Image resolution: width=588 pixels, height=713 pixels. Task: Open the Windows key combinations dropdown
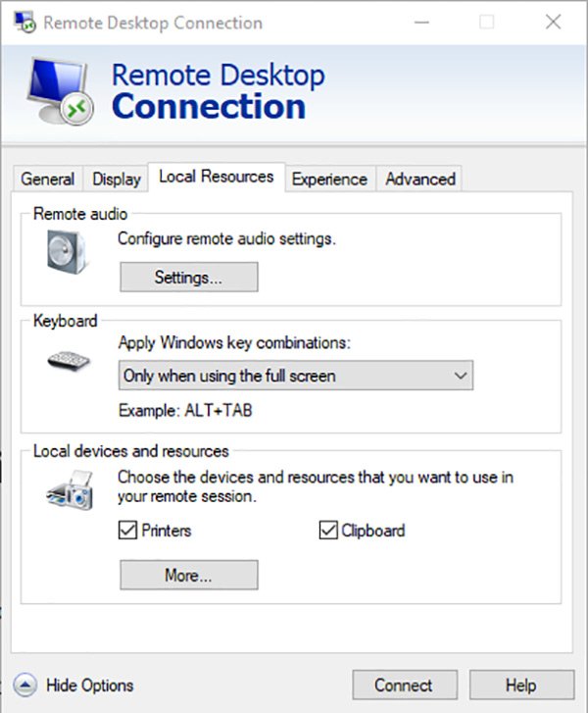click(x=296, y=376)
